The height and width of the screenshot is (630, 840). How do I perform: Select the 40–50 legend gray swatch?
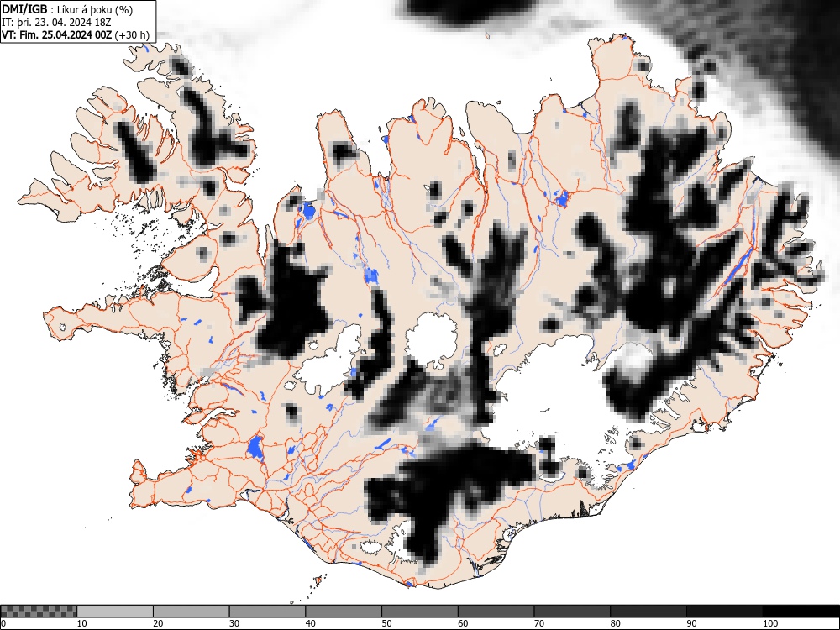(344, 612)
